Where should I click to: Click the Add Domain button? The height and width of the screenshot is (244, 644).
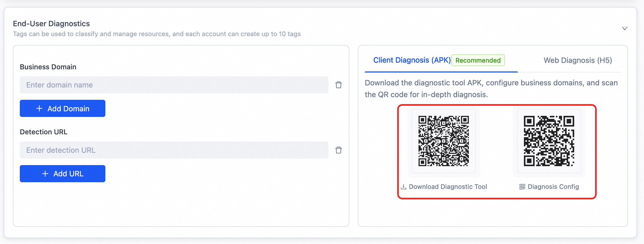63,108
